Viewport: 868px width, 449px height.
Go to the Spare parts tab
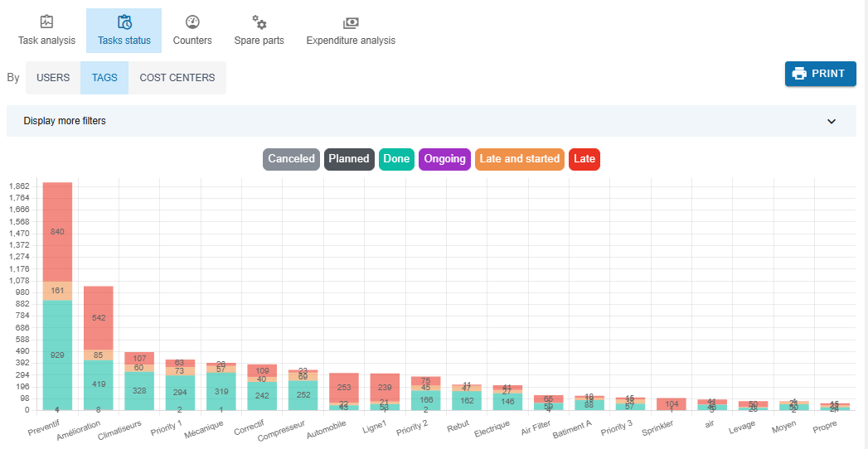tap(259, 31)
